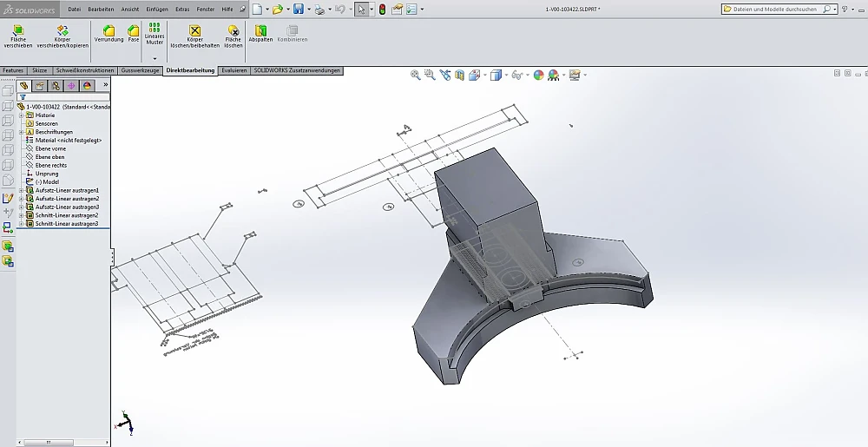Select the Abspalten split tool
The image size is (868, 447).
(x=260, y=34)
